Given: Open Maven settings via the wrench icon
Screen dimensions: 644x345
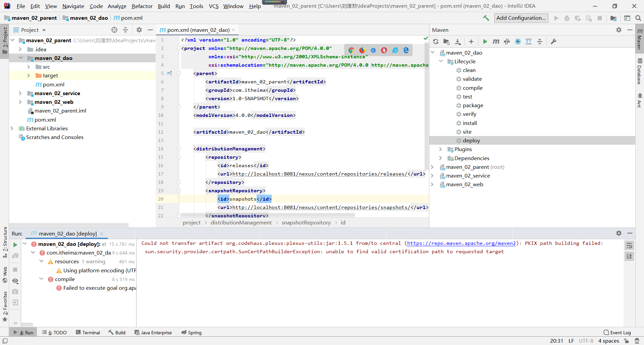Looking at the screenshot, I should 553,42.
